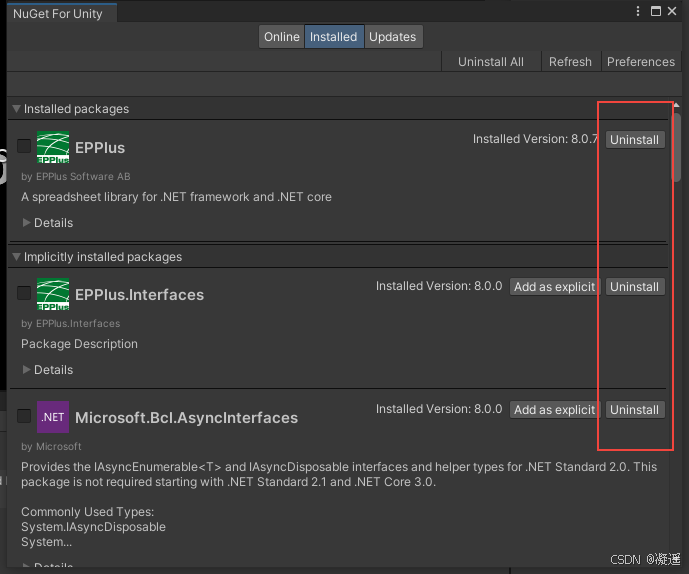Uninstall the EPPlus.Interfaces package
Image resolution: width=689 pixels, height=574 pixels.
point(635,287)
